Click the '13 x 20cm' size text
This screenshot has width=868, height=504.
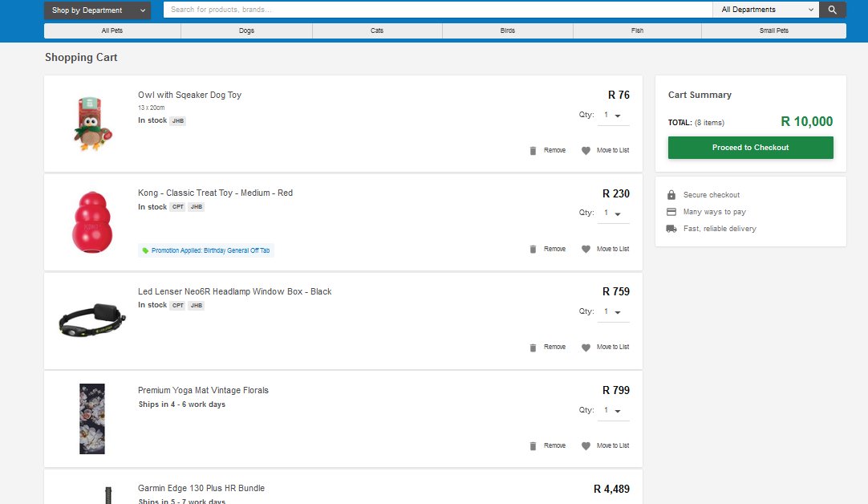tap(151, 108)
